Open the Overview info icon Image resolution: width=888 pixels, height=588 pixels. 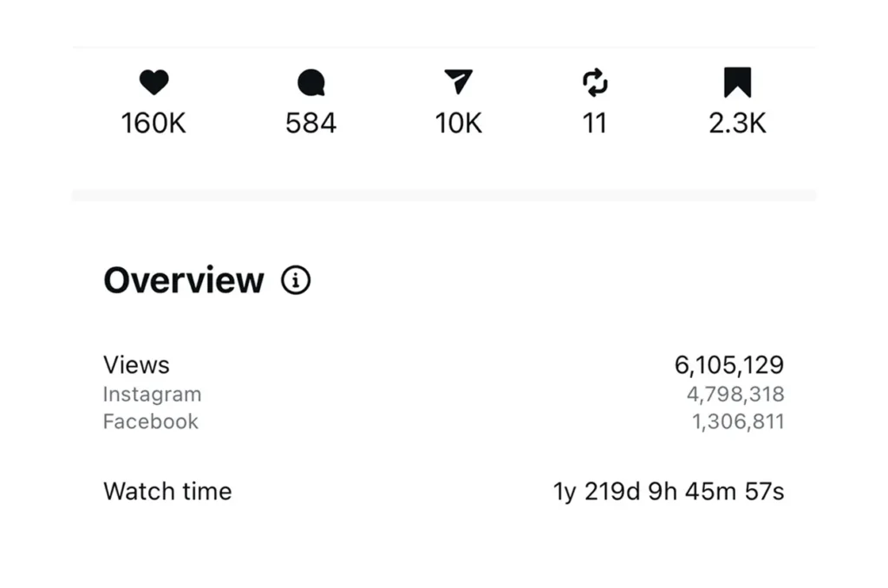click(296, 281)
